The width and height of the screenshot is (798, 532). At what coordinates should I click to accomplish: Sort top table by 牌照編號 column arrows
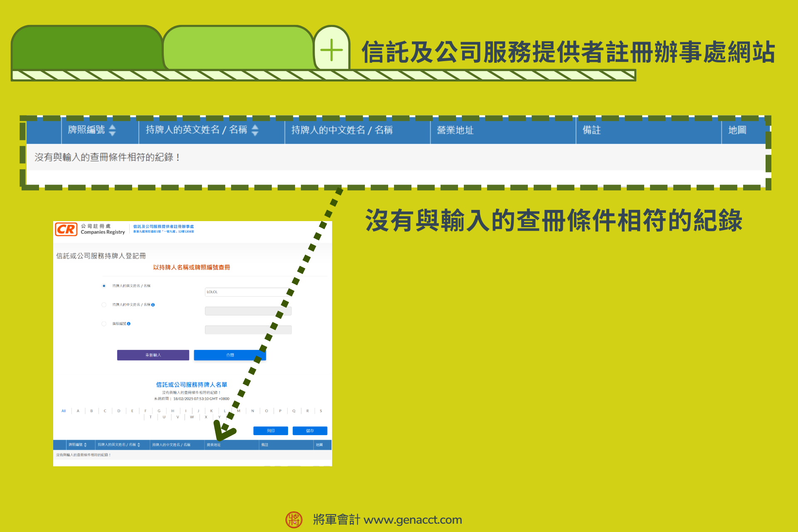[x=111, y=130]
